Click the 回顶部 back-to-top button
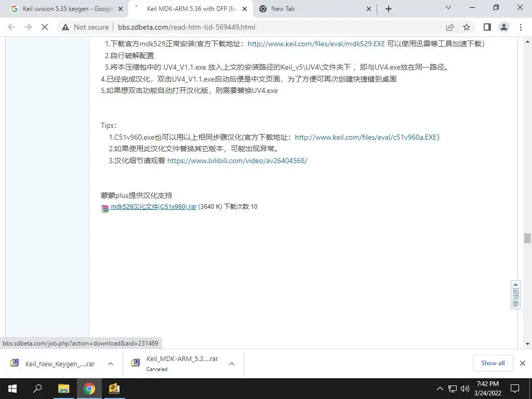The width and height of the screenshot is (532, 399). coord(515,295)
